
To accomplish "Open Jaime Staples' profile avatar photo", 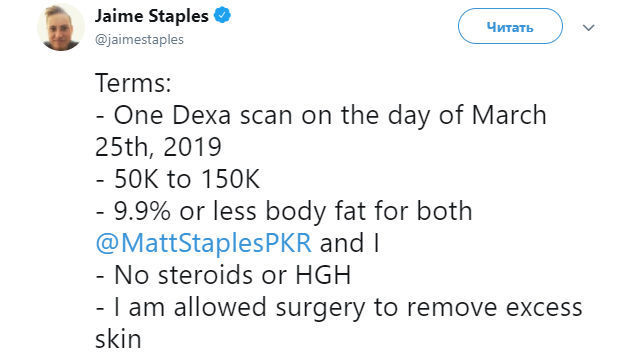I will click(x=61, y=27).
